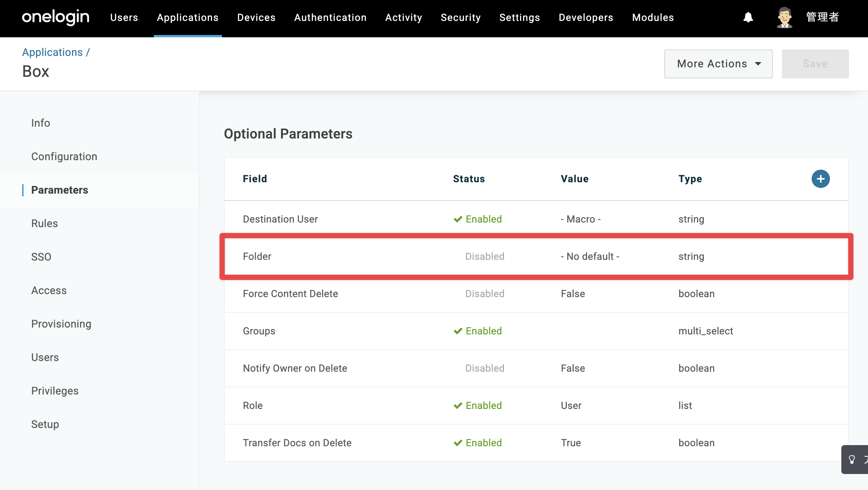
Task: Click the OneLogin logo
Action: [x=56, y=17]
